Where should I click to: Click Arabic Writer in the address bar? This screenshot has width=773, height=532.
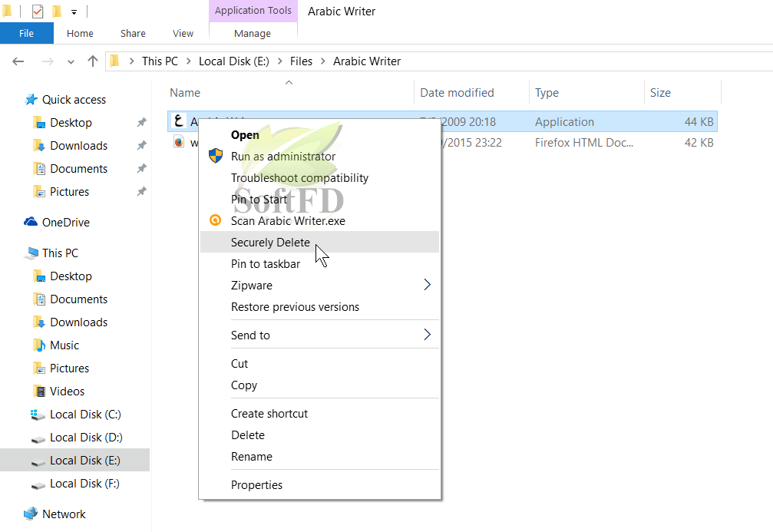point(367,61)
